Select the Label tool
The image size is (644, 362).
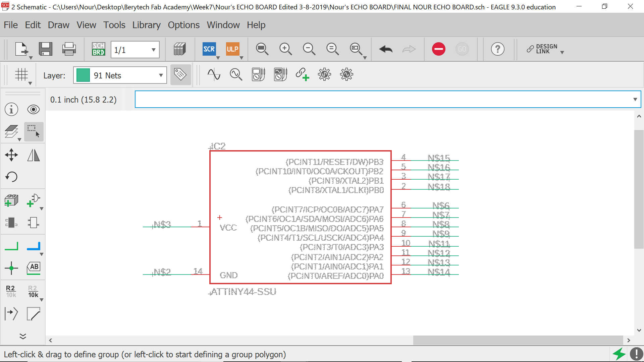coord(34,268)
